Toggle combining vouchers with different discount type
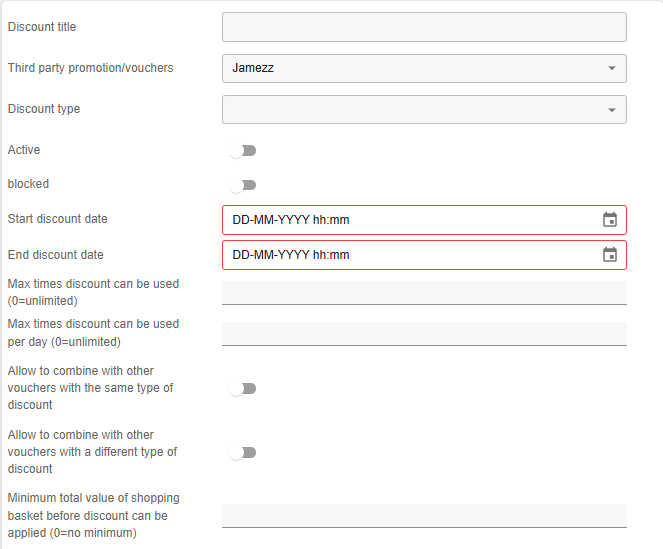Viewport: 663px width, 549px height. [x=242, y=453]
